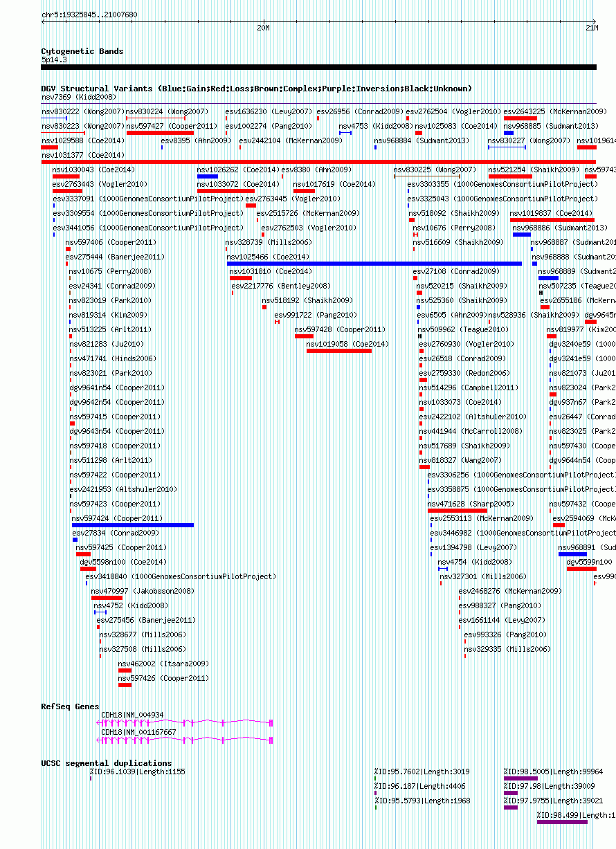Select nsv10676 (Perry2008) variant label
616x849 pixels.
click(454, 228)
